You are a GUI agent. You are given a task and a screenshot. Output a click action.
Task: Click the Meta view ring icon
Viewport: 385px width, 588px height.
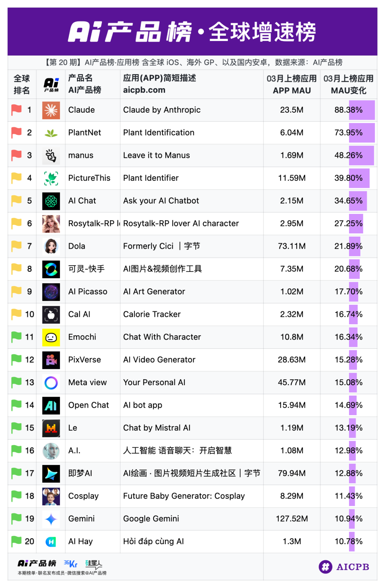click(x=51, y=383)
